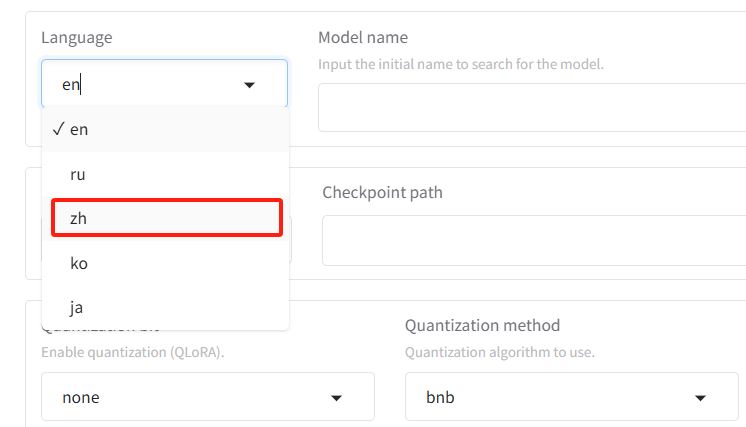Viewport: 746px width, 427px height.
Task: Click the checkmark beside the en option
Action: (59, 129)
